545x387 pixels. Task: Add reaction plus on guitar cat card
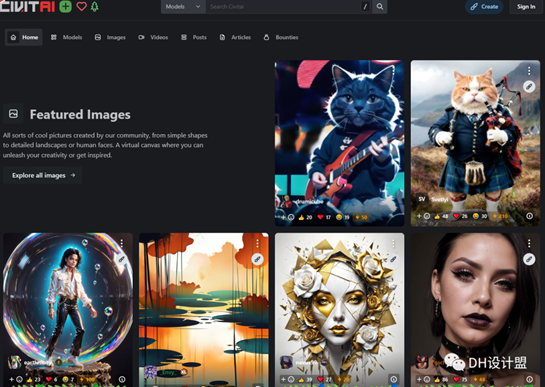287,217
